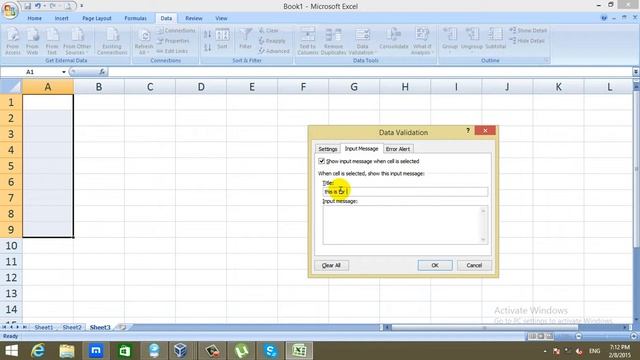Click OK in Data Validation dialog

435,265
